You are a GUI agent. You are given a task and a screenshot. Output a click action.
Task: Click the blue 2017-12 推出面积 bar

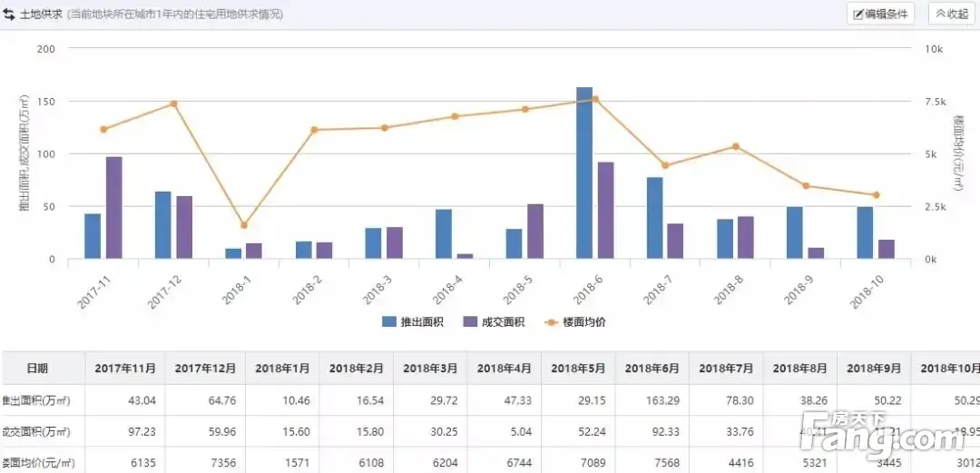point(163,225)
